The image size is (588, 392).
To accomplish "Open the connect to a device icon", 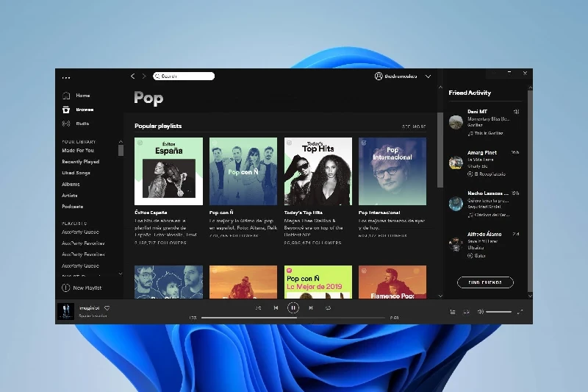I will (466, 312).
